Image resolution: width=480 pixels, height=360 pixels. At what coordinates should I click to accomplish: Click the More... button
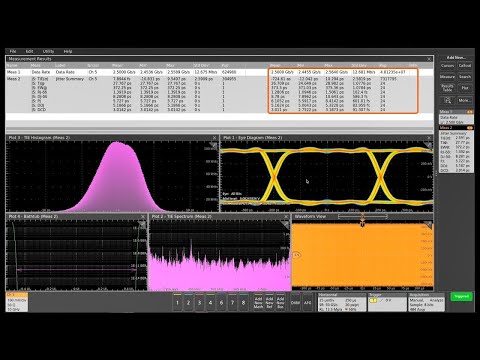(465, 100)
